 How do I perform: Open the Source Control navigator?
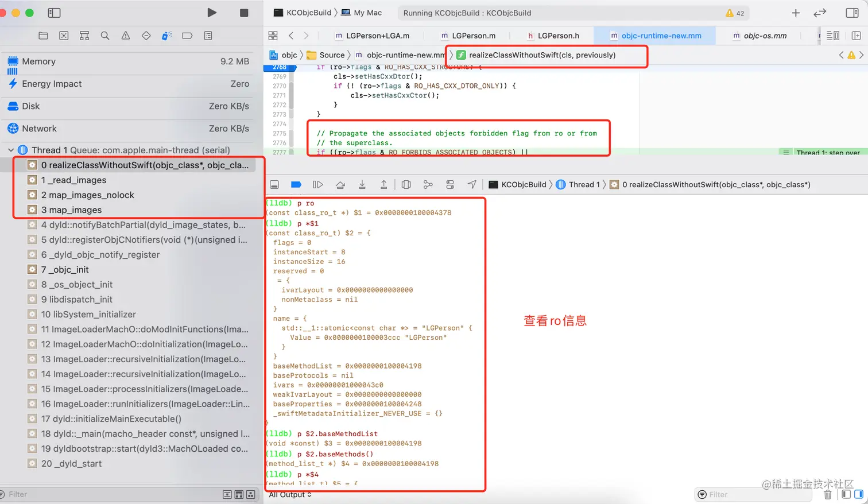pyautogui.click(x=64, y=36)
